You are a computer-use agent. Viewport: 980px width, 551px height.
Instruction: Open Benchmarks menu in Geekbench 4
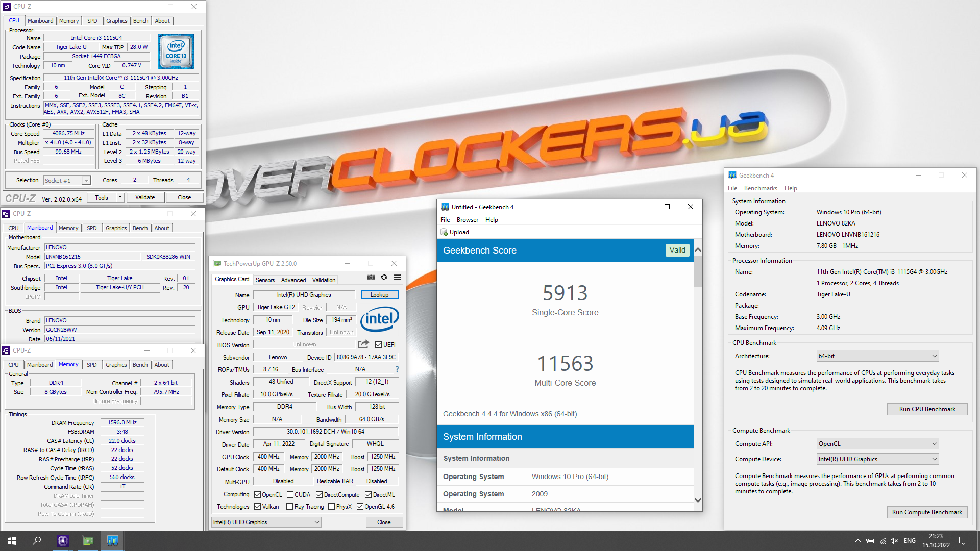[x=761, y=188]
